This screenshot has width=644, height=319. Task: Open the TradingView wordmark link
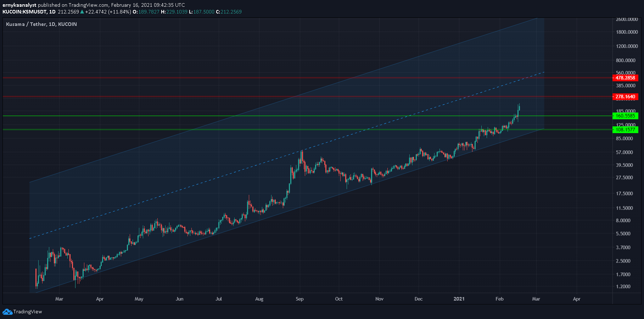[x=28, y=312]
